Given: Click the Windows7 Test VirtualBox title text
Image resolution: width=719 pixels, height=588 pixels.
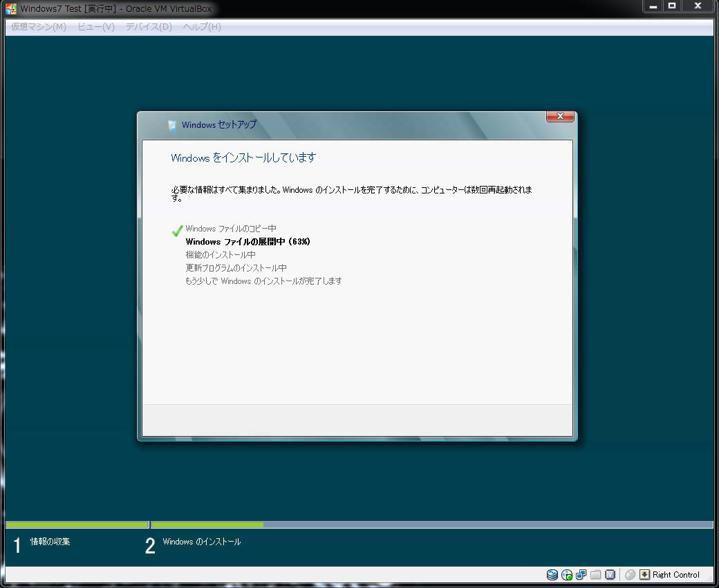Looking at the screenshot, I should [116, 9].
